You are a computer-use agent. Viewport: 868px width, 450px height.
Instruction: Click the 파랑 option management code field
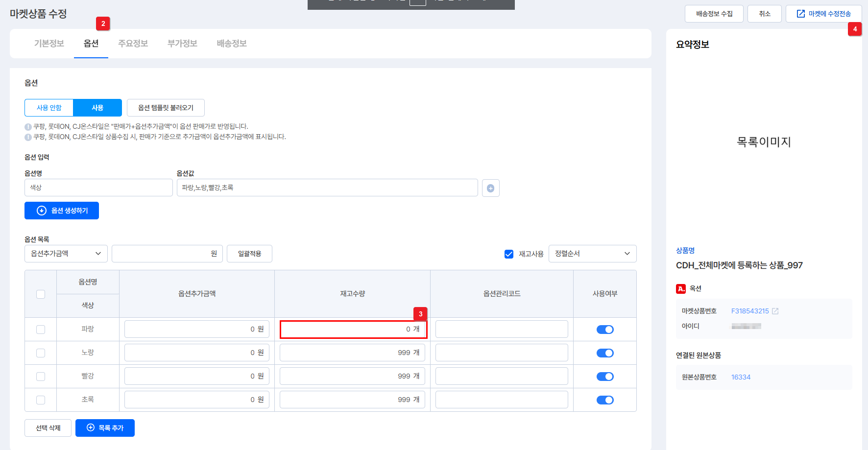tap(502, 329)
